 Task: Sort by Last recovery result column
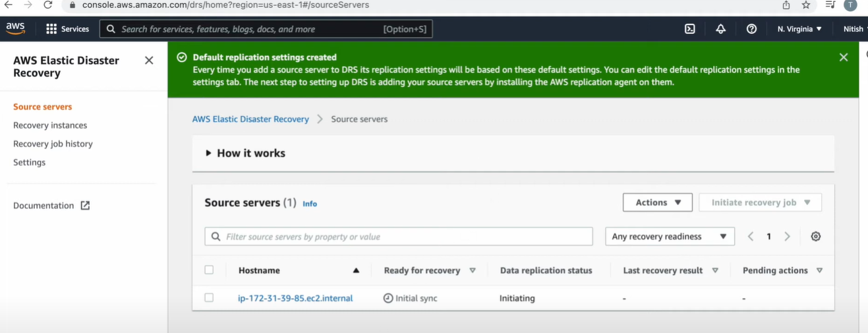715,270
